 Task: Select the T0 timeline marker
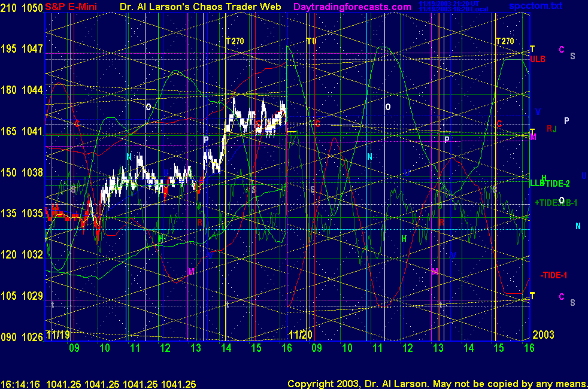tap(311, 41)
